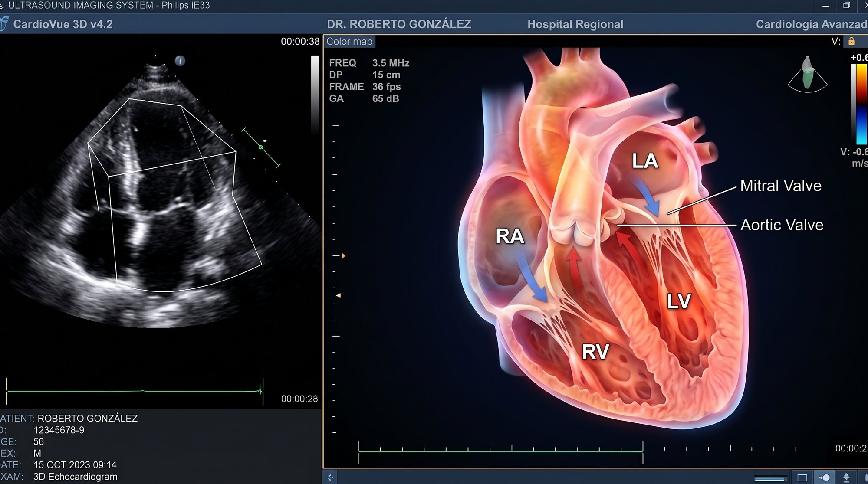Click the export upload arrow icon
Viewport: 868px width, 484px height.
846,477
